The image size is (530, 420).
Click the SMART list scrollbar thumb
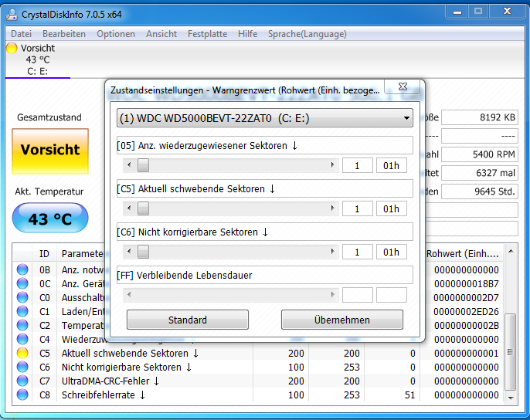pos(511,352)
